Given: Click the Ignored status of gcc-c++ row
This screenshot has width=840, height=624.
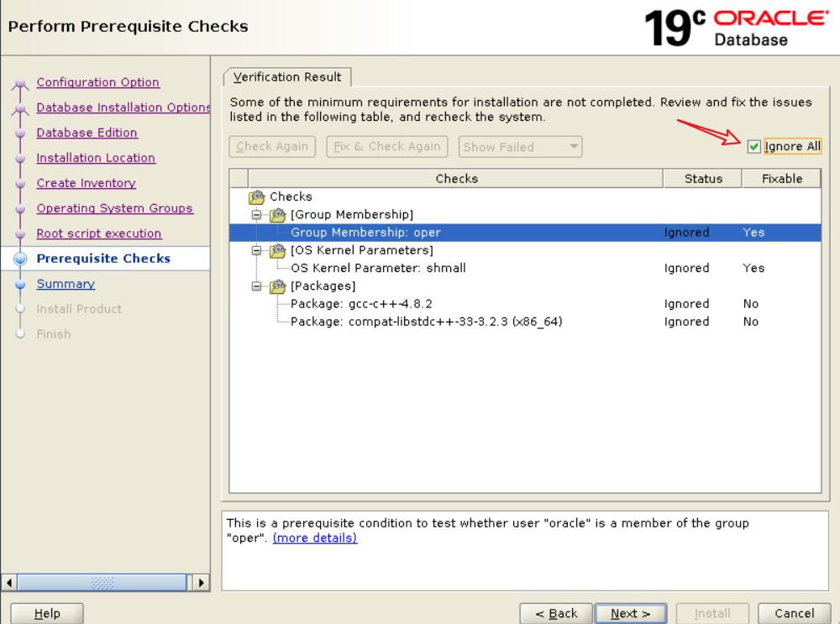Looking at the screenshot, I should point(686,304).
